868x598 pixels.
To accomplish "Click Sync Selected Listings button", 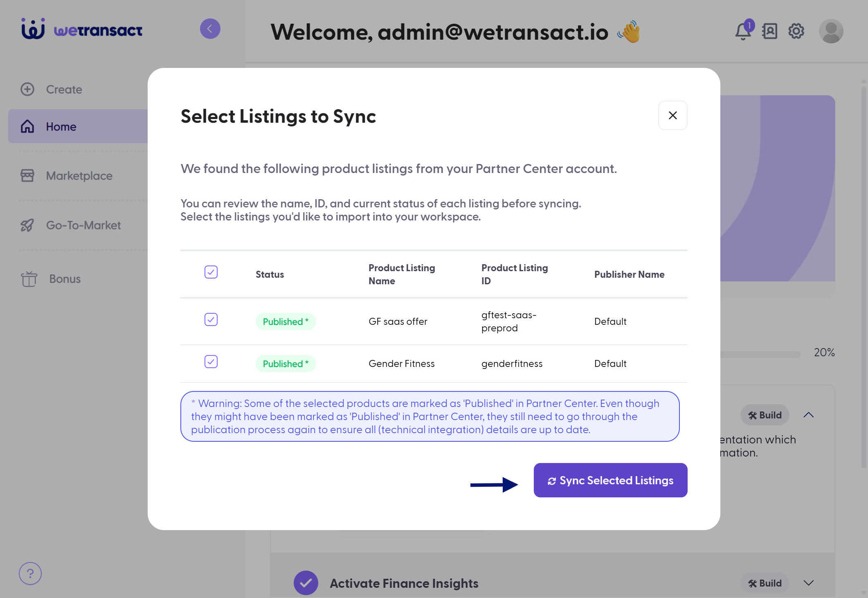I will [610, 480].
